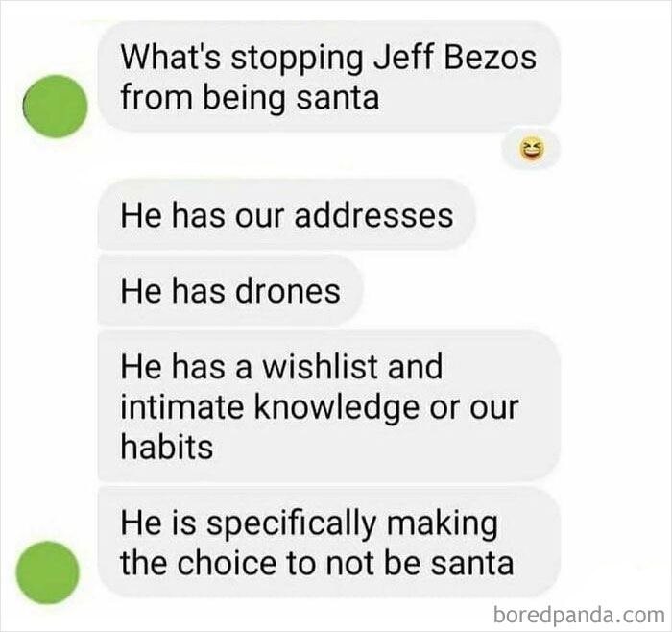Tap the wishlist and intimate knowledge message
672x632 pixels.
pyautogui.click(x=329, y=406)
